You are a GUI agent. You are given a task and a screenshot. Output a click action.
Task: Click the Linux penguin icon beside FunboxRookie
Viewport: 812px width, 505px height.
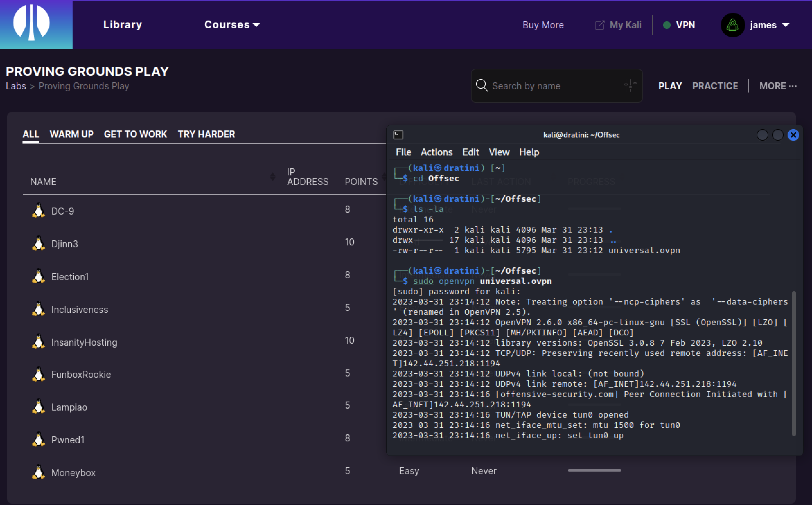[x=39, y=374]
